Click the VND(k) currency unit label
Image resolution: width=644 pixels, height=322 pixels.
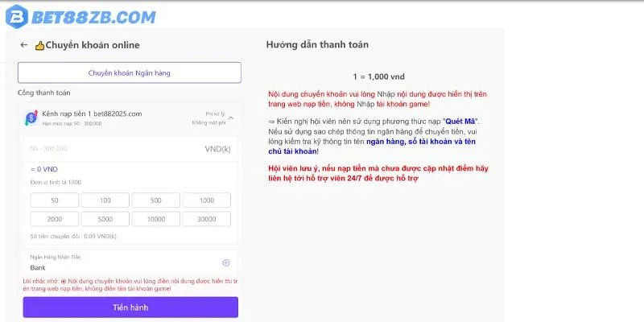point(217,149)
